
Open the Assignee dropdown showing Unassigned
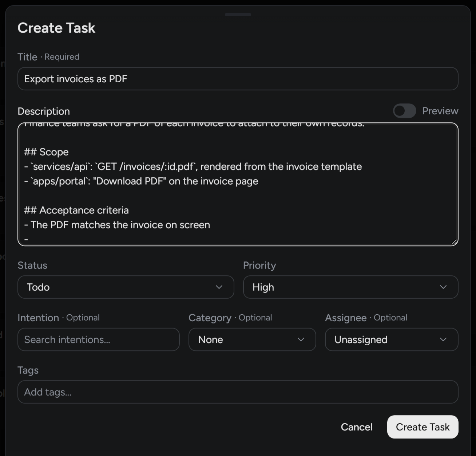391,339
